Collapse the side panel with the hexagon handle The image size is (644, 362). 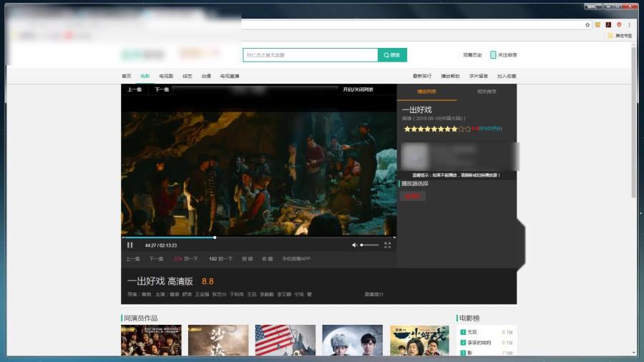(x=521, y=242)
